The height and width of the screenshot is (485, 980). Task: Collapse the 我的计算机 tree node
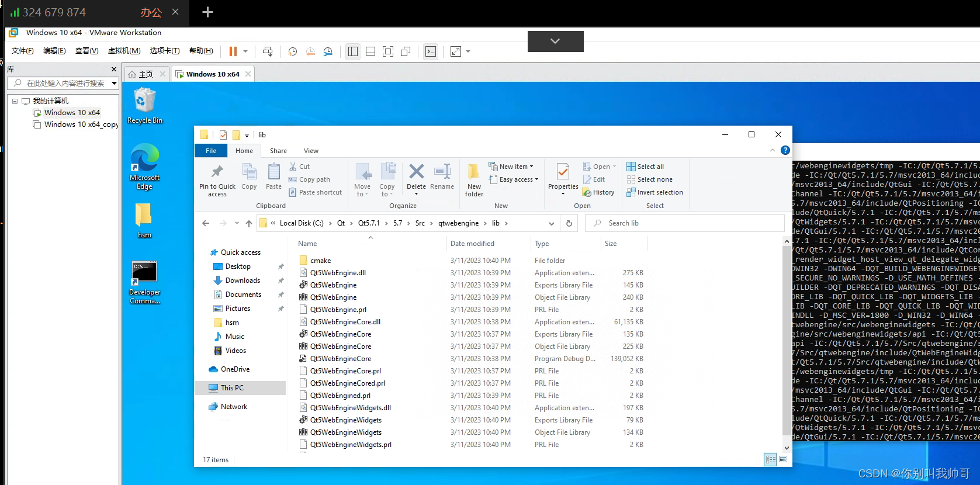point(15,101)
